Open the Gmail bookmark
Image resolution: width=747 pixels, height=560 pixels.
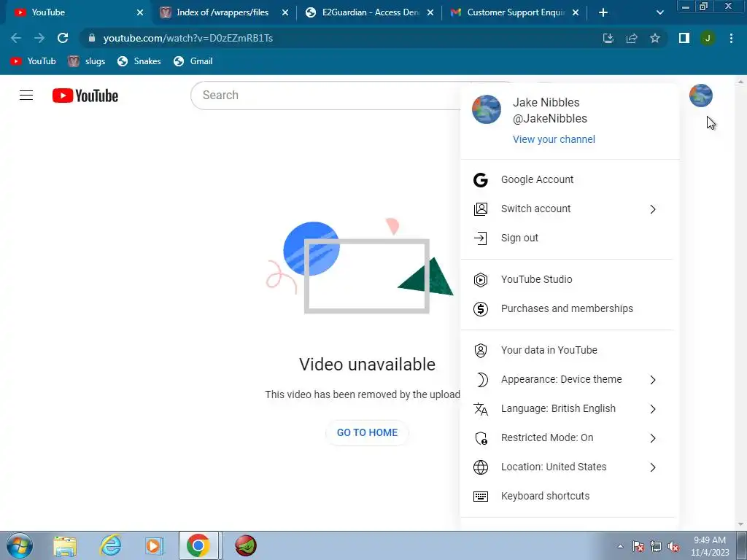point(193,61)
